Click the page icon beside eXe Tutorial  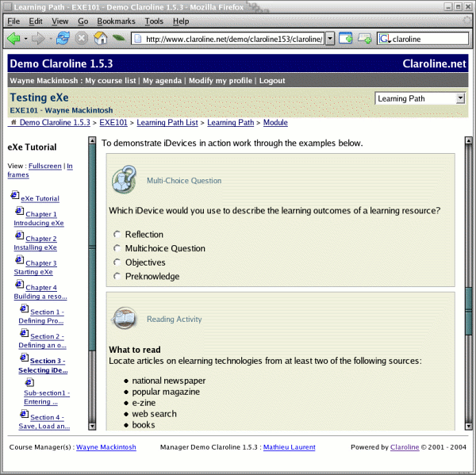click(x=14, y=195)
